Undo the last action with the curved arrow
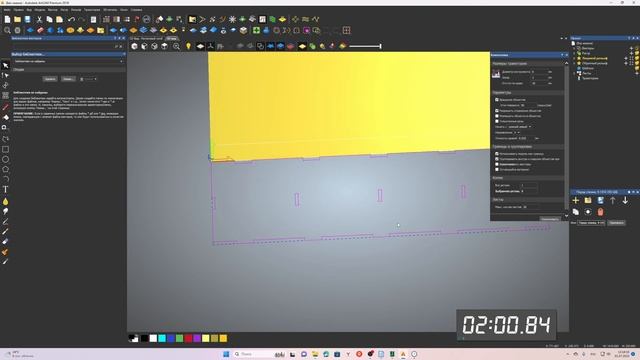The width and height of the screenshot is (640, 360). coord(71,19)
